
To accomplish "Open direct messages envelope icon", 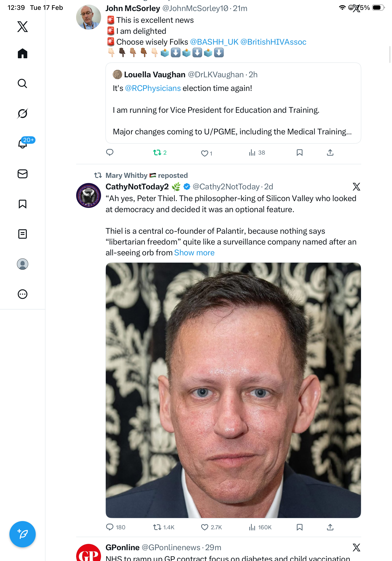I will click(23, 174).
